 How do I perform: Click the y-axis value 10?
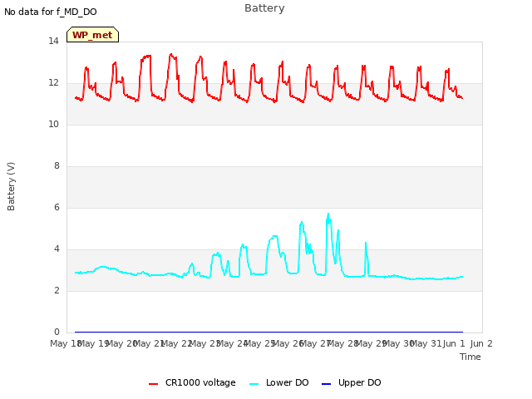[x=53, y=124]
